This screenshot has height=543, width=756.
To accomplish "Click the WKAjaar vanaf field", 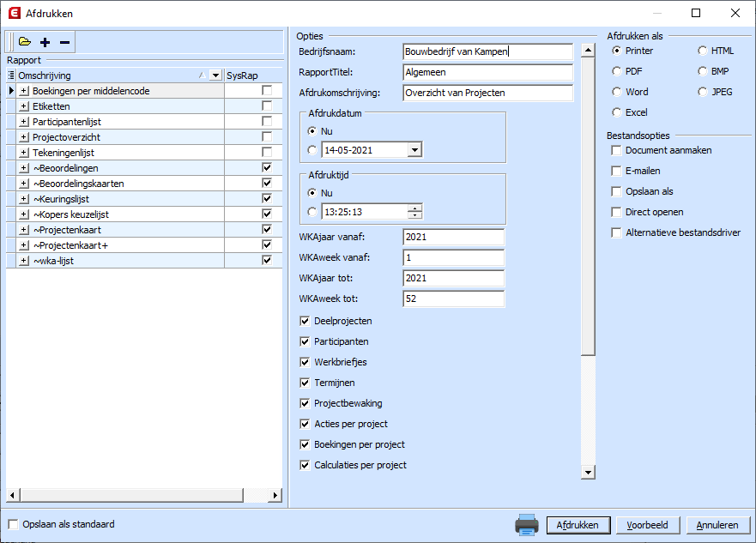I will 454,237.
